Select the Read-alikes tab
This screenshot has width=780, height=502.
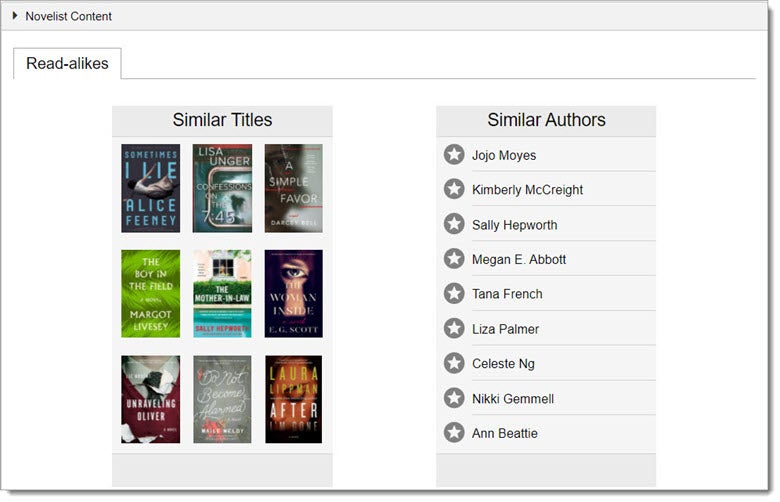pos(67,64)
